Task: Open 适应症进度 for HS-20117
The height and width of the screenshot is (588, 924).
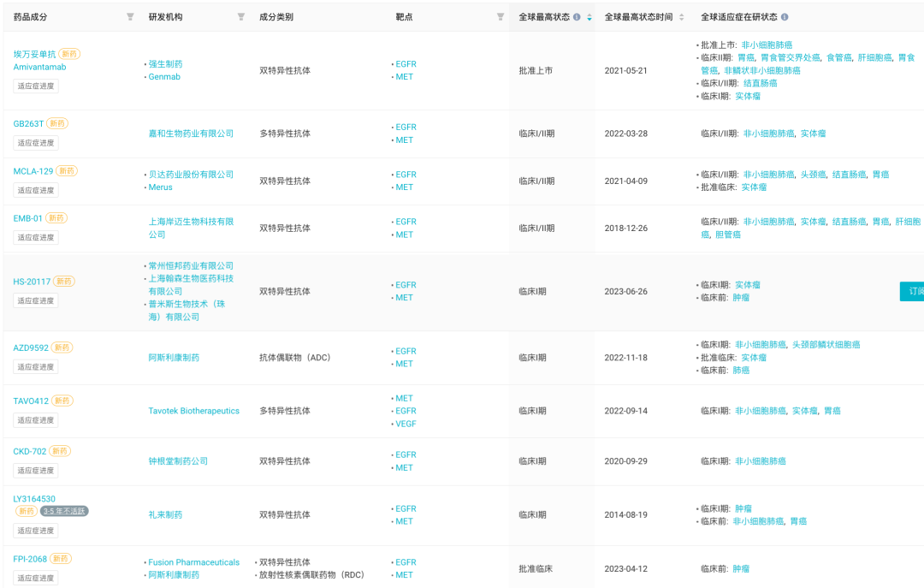Action: tap(36, 300)
